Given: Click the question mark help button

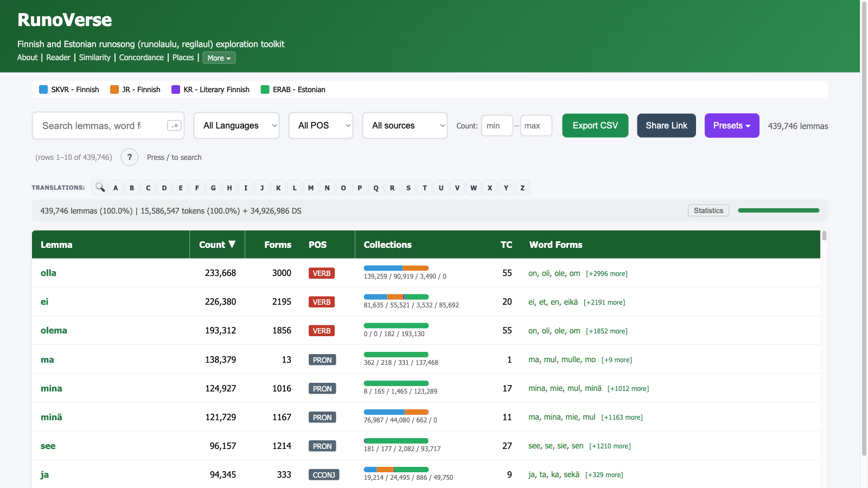Looking at the screenshot, I should pos(129,157).
